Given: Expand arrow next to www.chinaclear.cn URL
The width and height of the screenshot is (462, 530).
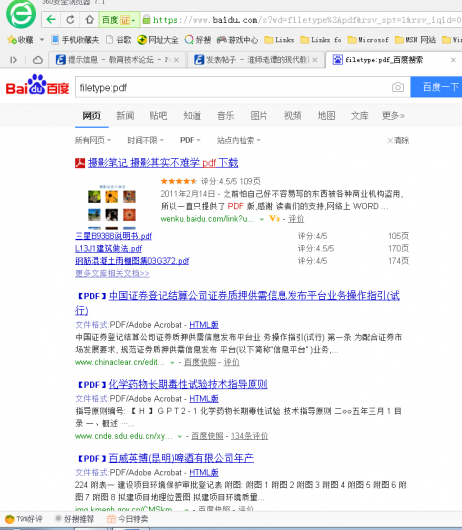Looking at the screenshot, I should point(172,363).
